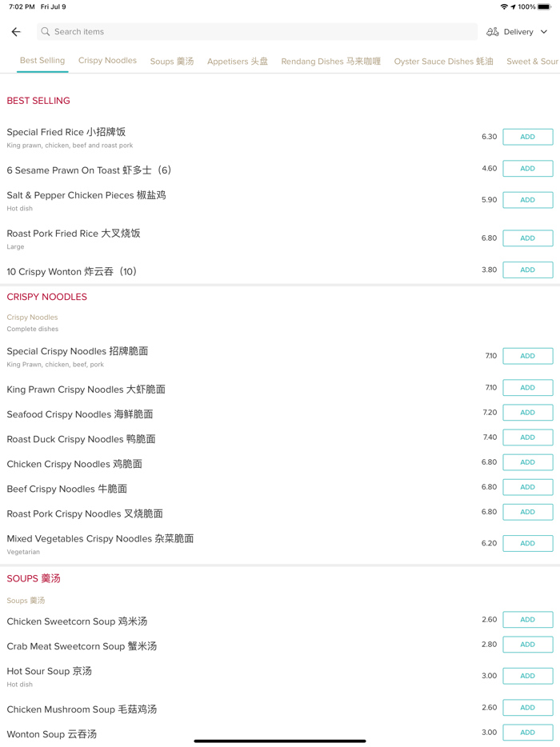Add 6 Sesame Prawn On Toast

tap(527, 169)
